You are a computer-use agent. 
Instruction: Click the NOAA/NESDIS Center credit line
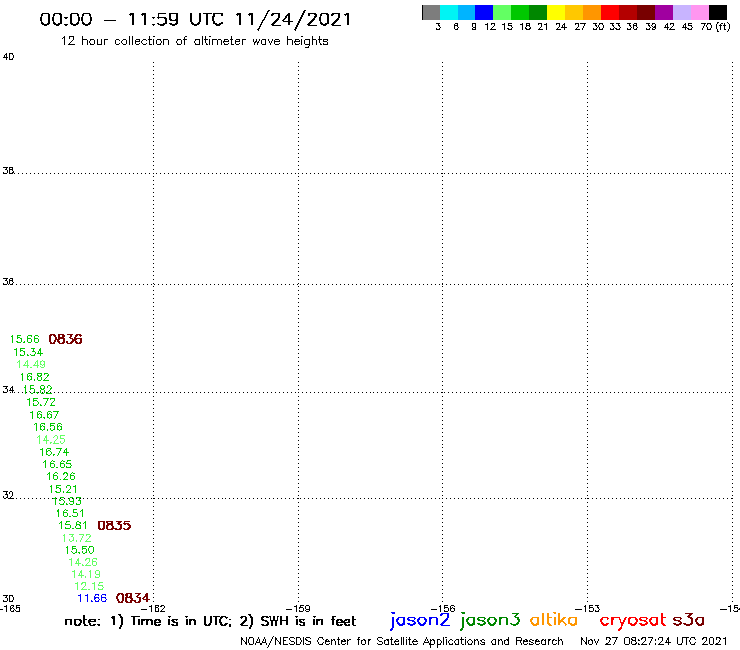[x=402, y=642]
